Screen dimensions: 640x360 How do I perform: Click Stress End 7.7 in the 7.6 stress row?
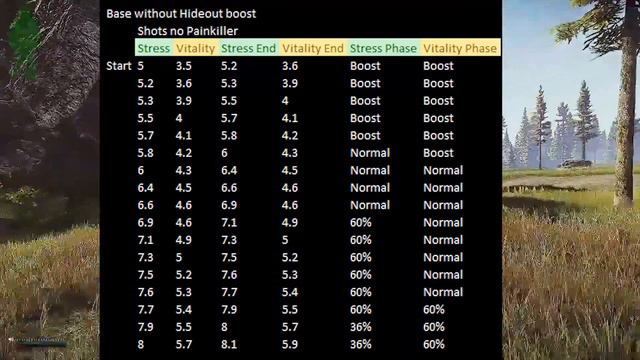point(229,292)
